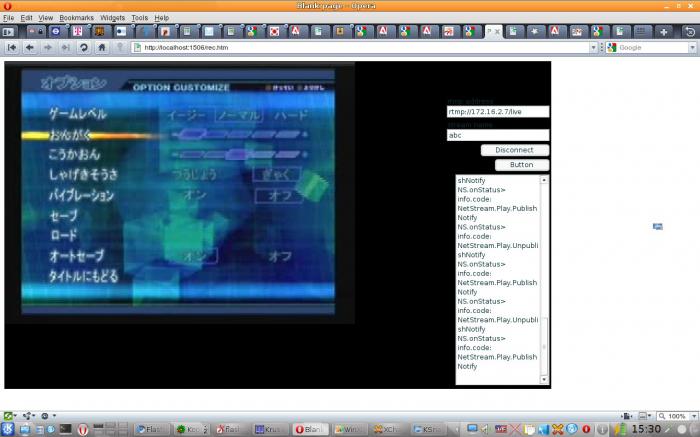Switch to the Kon taskbar window
The height and width of the screenshot is (437, 700).
[x=191, y=429]
